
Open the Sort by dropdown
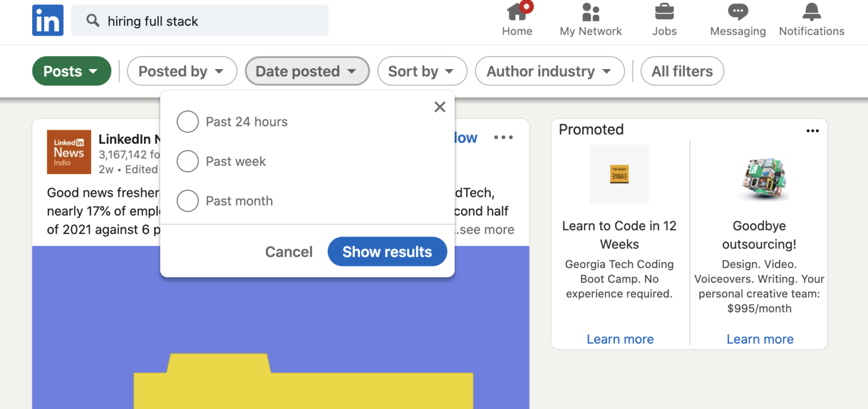(422, 71)
